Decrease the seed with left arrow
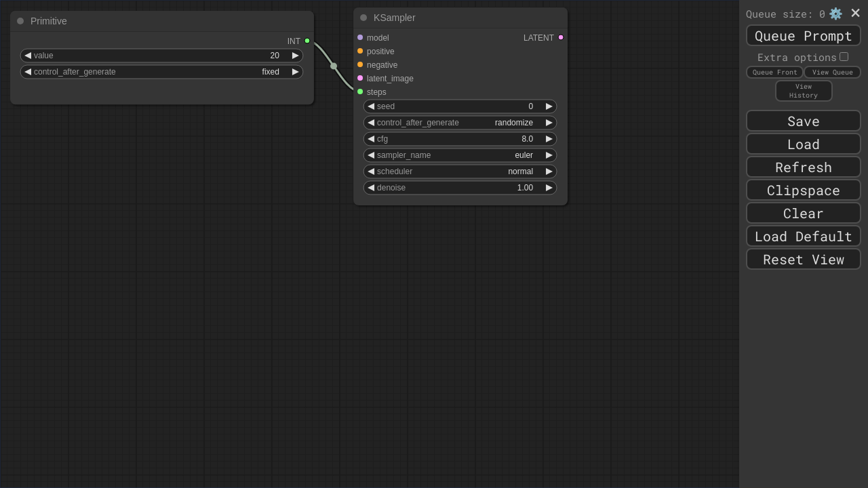The height and width of the screenshot is (488, 868). click(x=371, y=106)
